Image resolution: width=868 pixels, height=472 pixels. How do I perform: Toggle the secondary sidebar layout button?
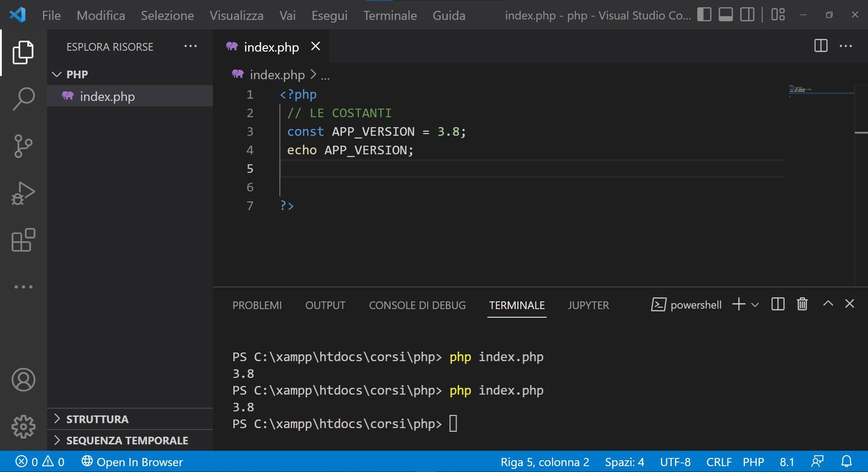[747, 15]
